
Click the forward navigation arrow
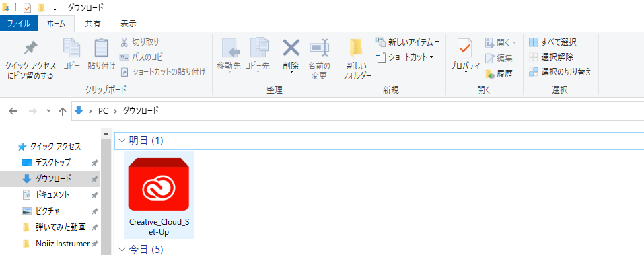(x=34, y=111)
